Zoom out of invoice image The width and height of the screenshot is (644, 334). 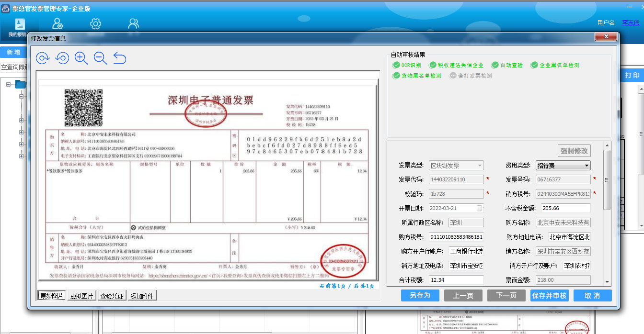(101, 58)
